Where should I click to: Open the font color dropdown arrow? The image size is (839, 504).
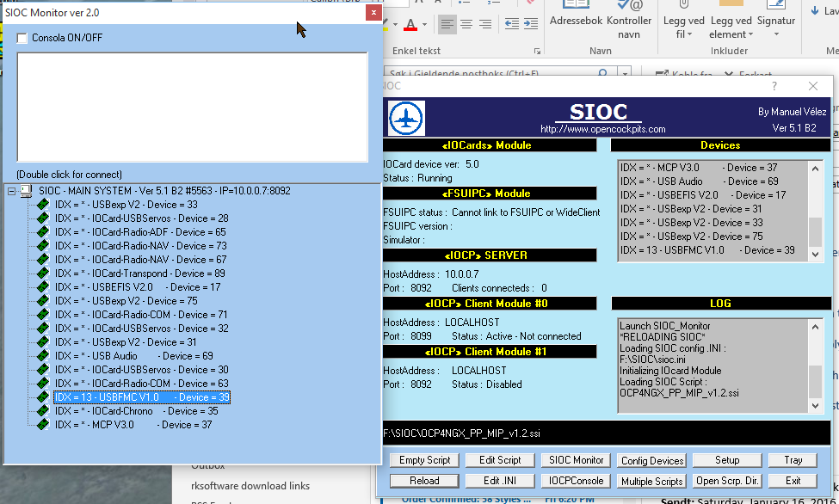424,25
